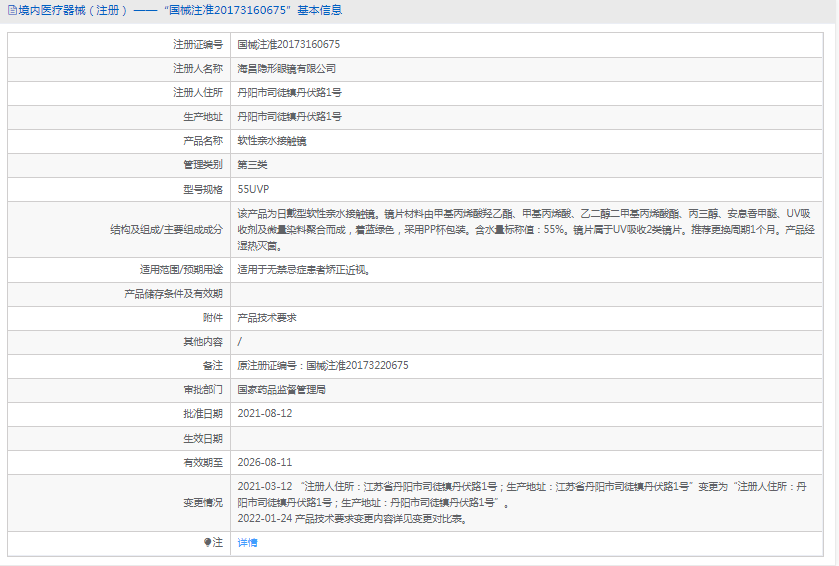Click registrant name 海昌隐形眼镜有限公司

286,69
